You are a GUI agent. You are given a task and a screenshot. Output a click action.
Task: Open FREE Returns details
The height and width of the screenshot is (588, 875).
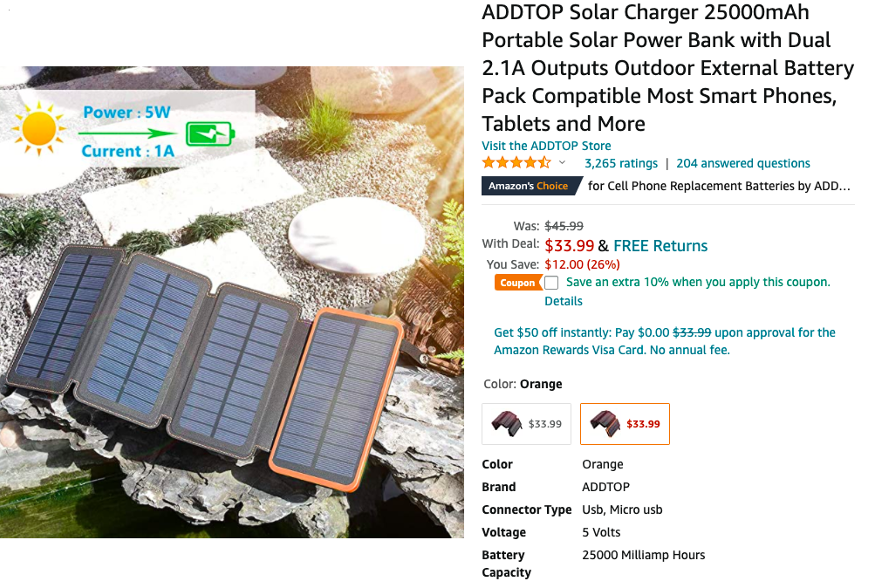(660, 245)
